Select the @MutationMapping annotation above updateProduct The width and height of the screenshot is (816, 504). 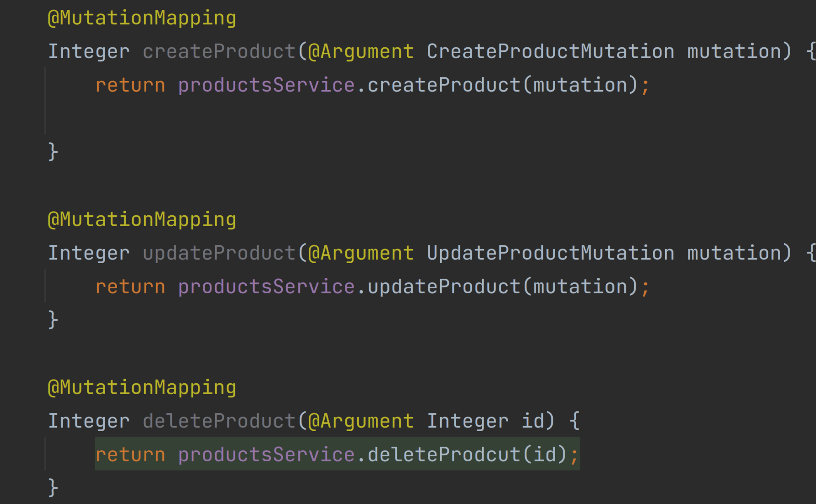(x=142, y=219)
